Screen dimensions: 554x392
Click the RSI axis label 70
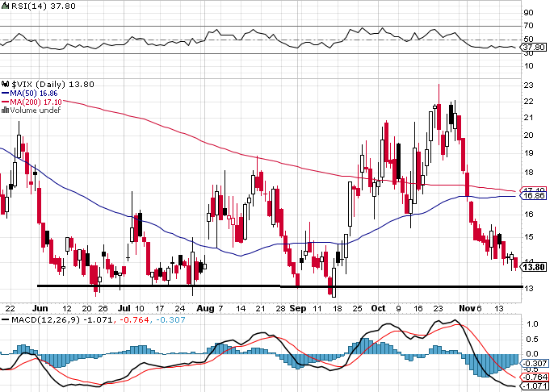coord(529,25)
